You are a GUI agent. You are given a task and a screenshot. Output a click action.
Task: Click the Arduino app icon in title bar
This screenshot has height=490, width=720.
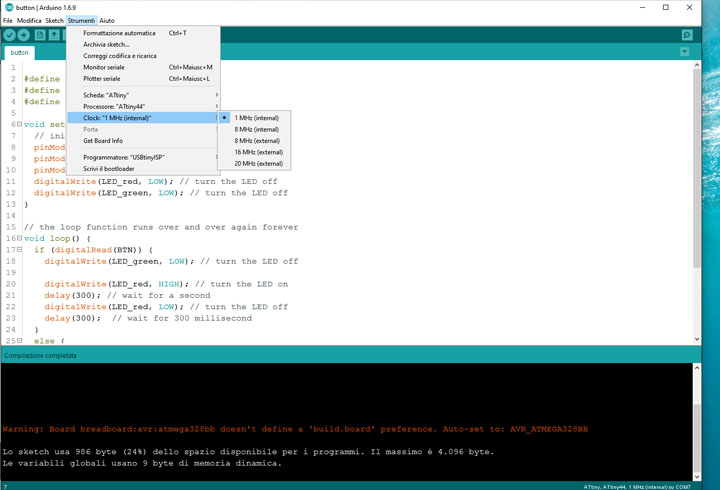[9, 7]
